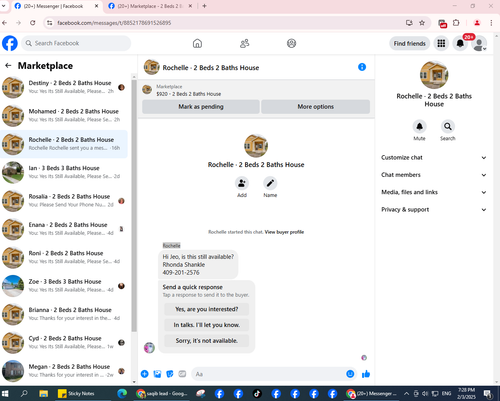
Task: Send quick reply Sorry, it's not available.
Action: (x=207, y=341)
